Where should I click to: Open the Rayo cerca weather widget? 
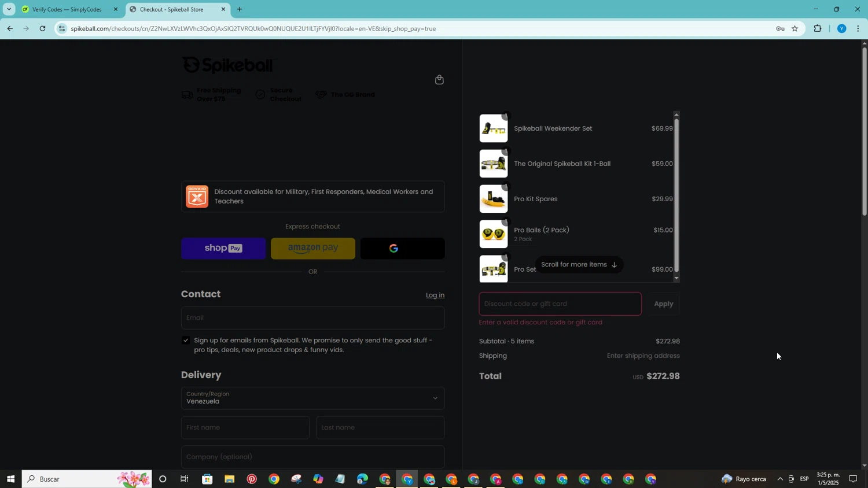tap(744, 479)
